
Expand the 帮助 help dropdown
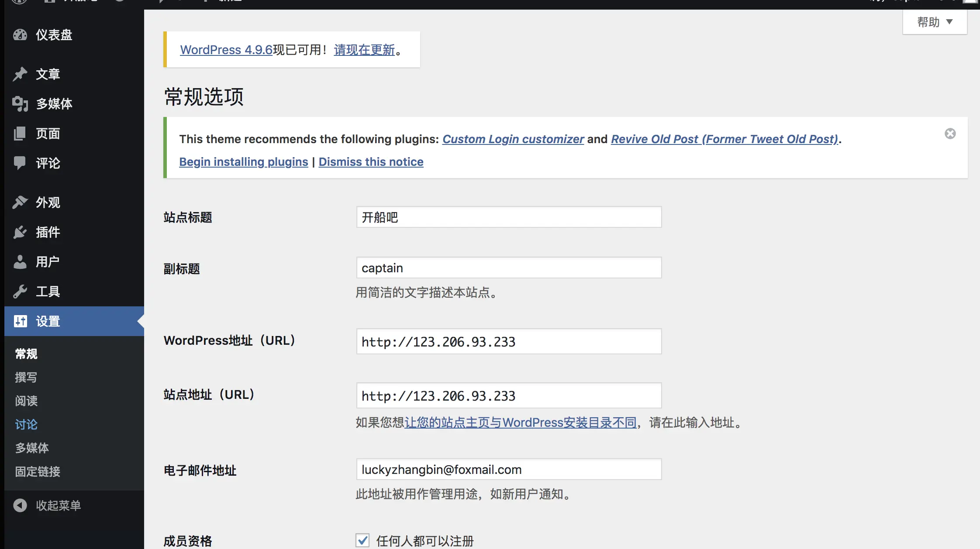935,22
